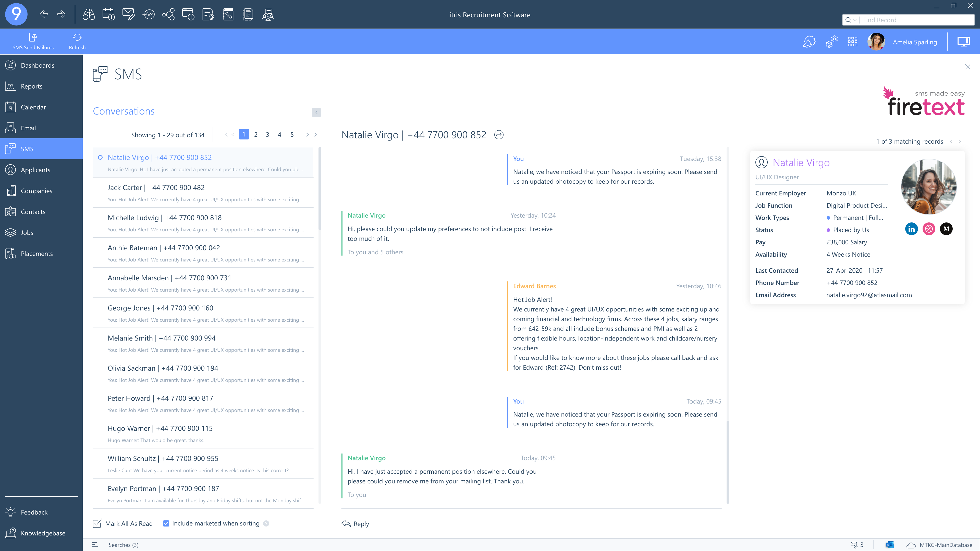Show next matching record arrow
The image size is (980, 551).
960,142
